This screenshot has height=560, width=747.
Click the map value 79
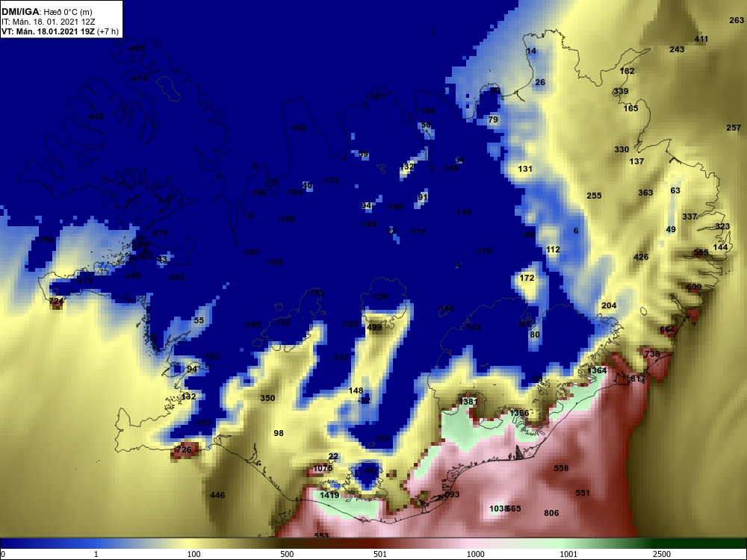pyautogui.click(x=493, y=119)
